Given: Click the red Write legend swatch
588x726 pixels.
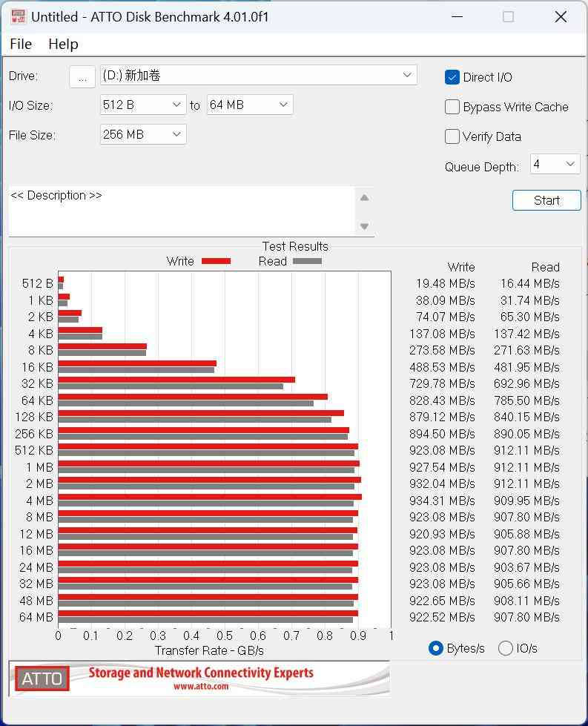Looking at the screenshot, I should coord(216,261).
